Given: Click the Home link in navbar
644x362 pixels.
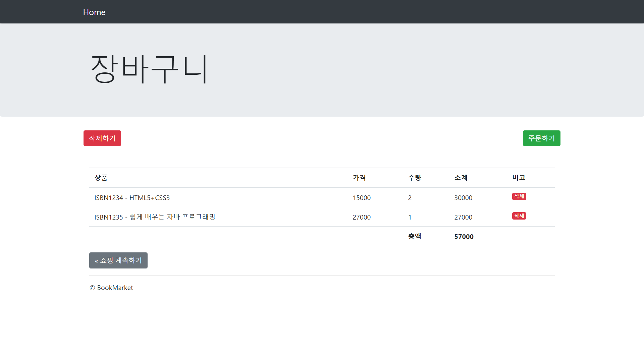Looking at the screenshot, I should pos(94,12).
